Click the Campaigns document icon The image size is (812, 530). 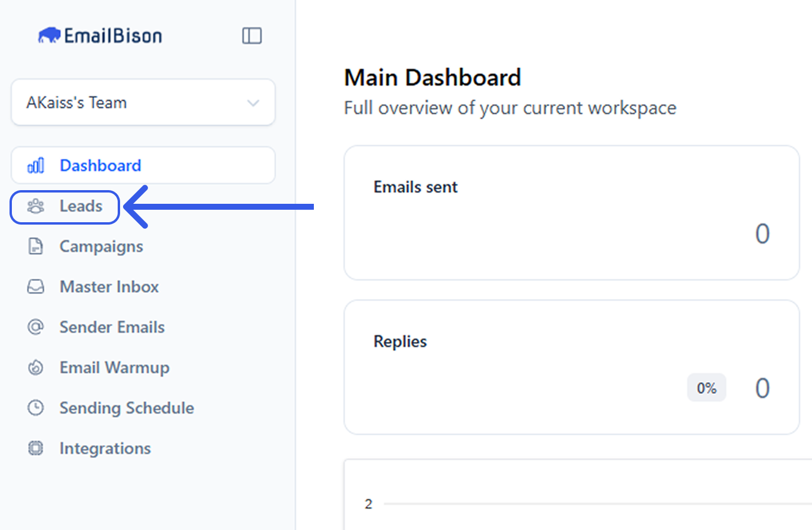(36, 247)
